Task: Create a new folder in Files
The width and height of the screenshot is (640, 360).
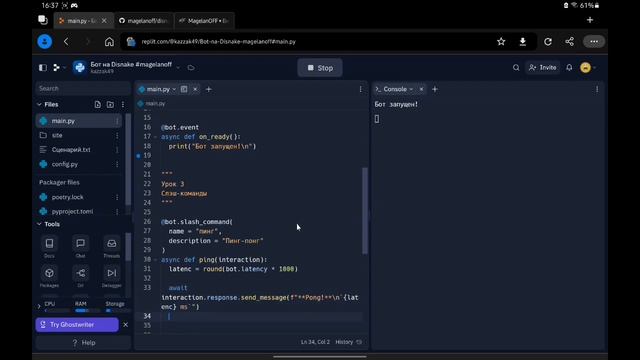Action: (x=110, y=104)
